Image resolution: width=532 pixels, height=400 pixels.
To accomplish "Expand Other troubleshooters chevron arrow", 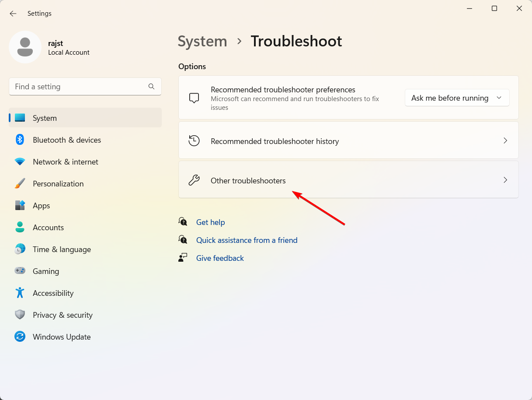I will click(505, 180).
